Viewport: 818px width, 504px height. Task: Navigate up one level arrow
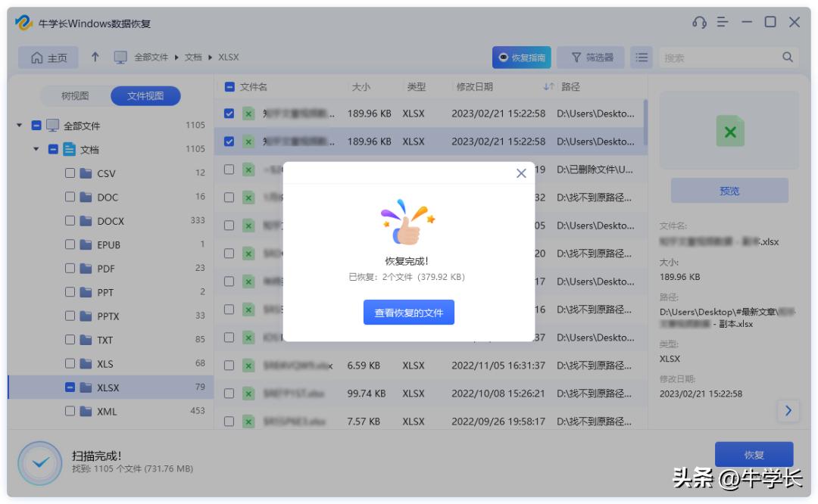pos(95,57)
